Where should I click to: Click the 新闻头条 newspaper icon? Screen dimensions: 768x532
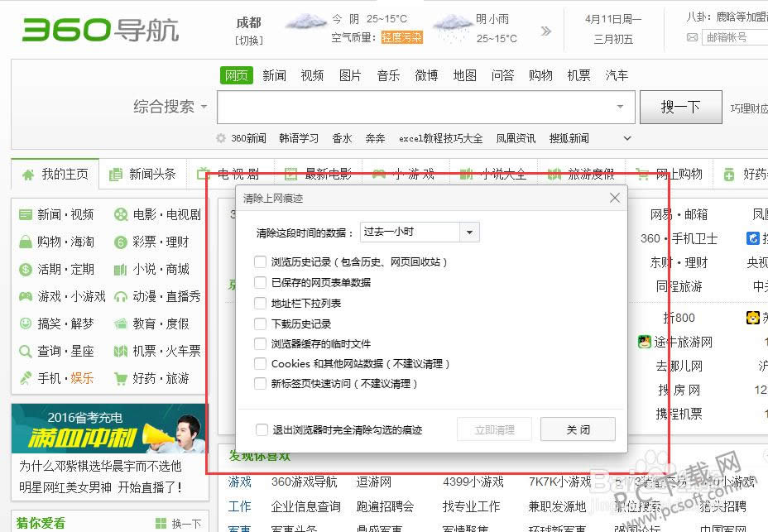point(116,175)
